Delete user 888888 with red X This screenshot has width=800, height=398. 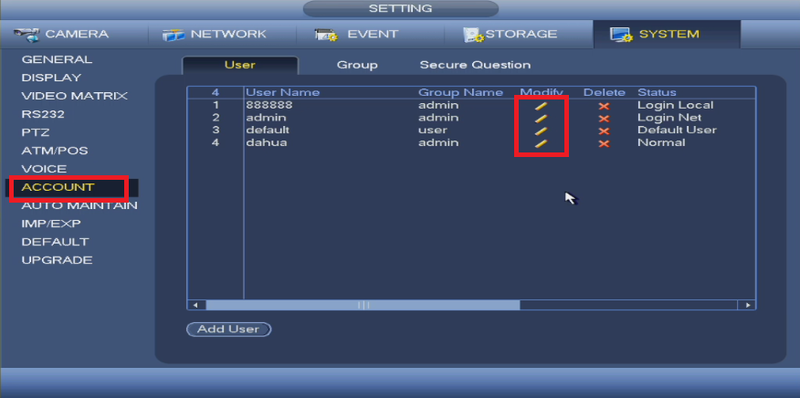coord(604,106)
